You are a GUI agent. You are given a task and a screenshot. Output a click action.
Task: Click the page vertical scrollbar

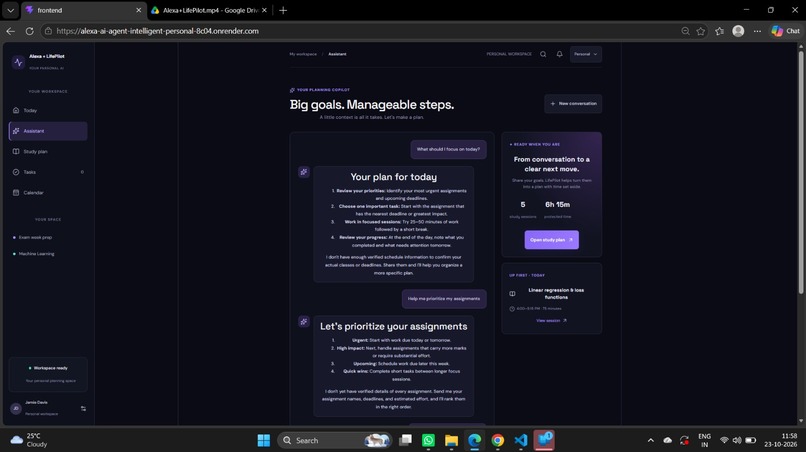click(x=800, y=172)
